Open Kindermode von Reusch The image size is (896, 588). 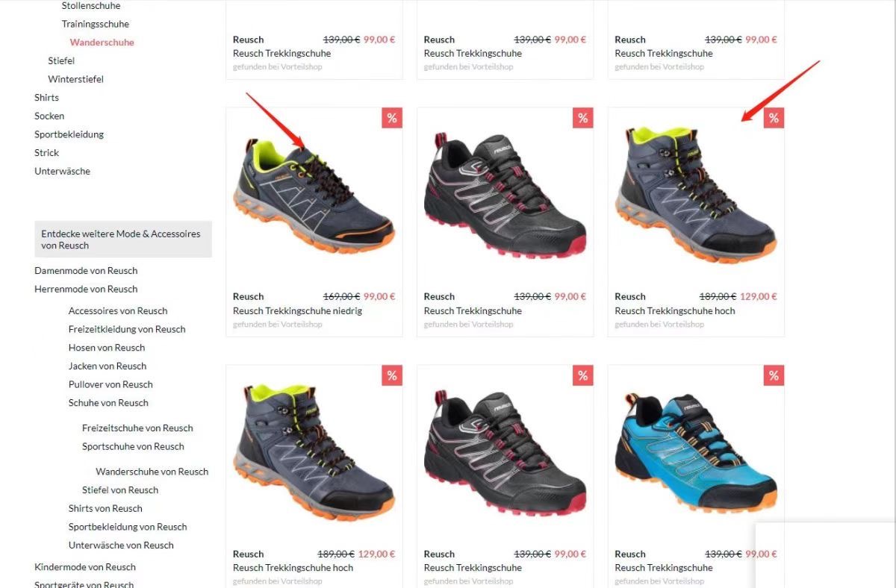click(85, 567)
